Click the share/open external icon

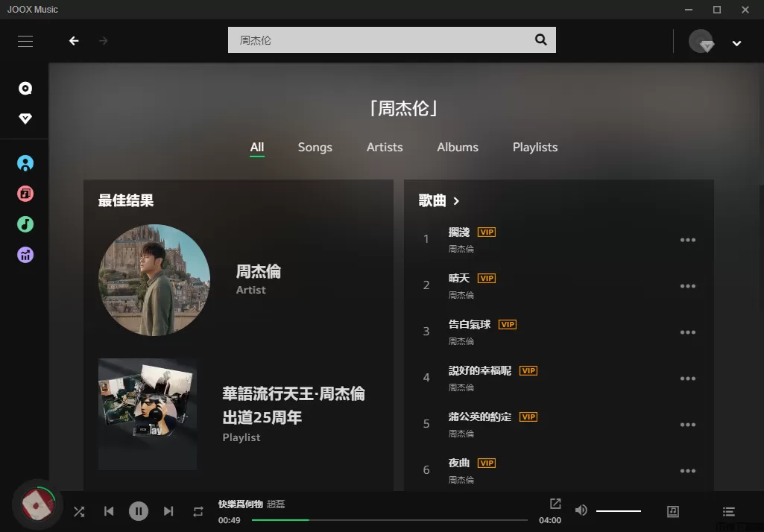(x=555, y=503)
